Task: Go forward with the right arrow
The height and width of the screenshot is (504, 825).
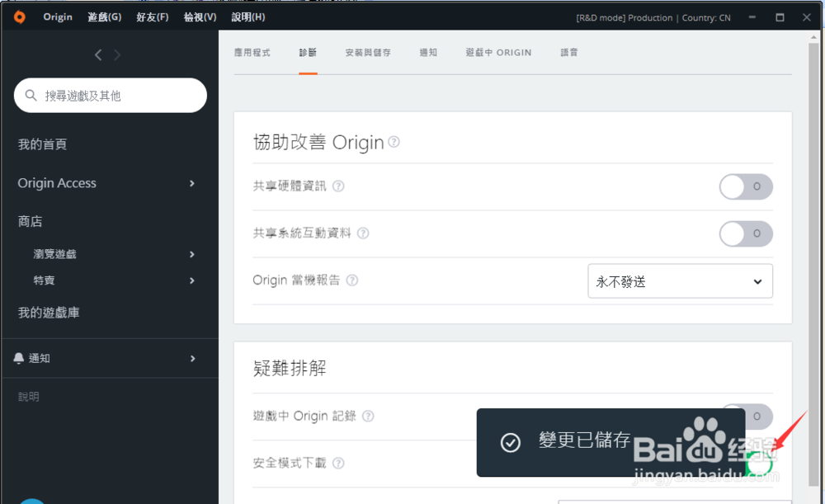Action: click(x=117, y=54)
